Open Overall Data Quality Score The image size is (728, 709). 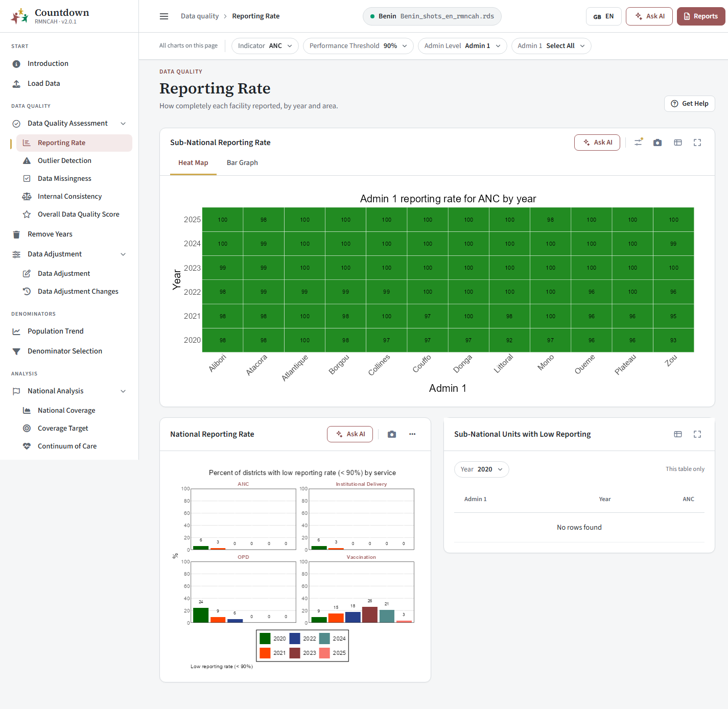(74, 214)
